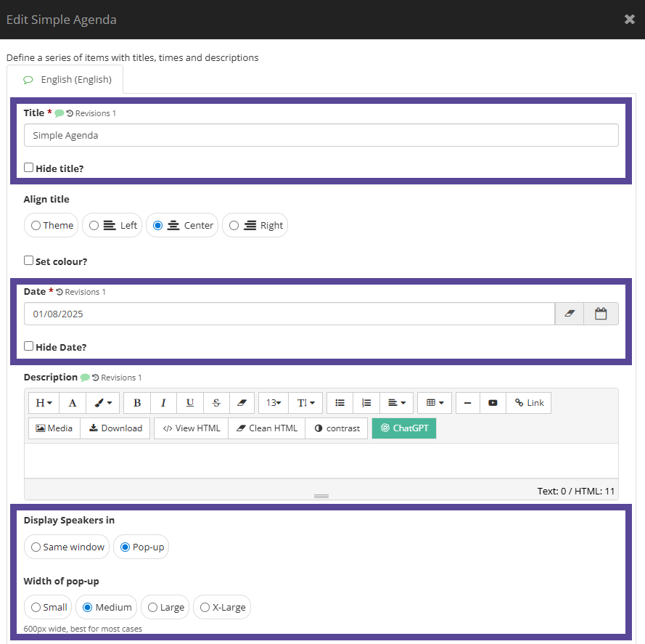
Task: Insert a video in the description
Action: (x=493, y=403)
